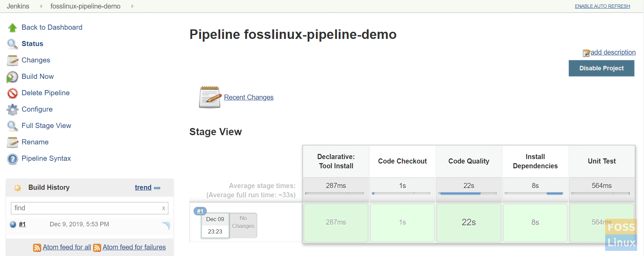Screen dimensions: 644x256
Task: Click Atom feed for failures link
Action: (x=134, y=247)
